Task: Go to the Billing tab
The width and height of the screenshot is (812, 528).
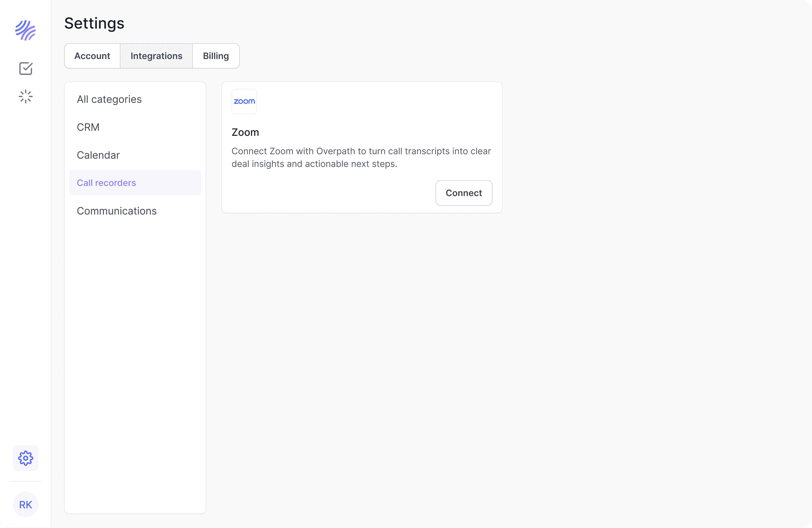Action: pyautogui.click(x=216, y=56)
